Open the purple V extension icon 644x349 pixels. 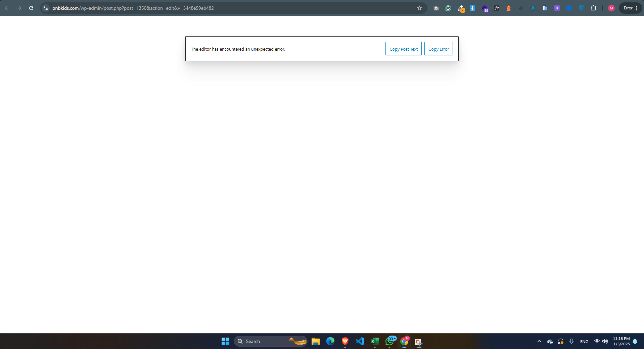coord(557,8)
